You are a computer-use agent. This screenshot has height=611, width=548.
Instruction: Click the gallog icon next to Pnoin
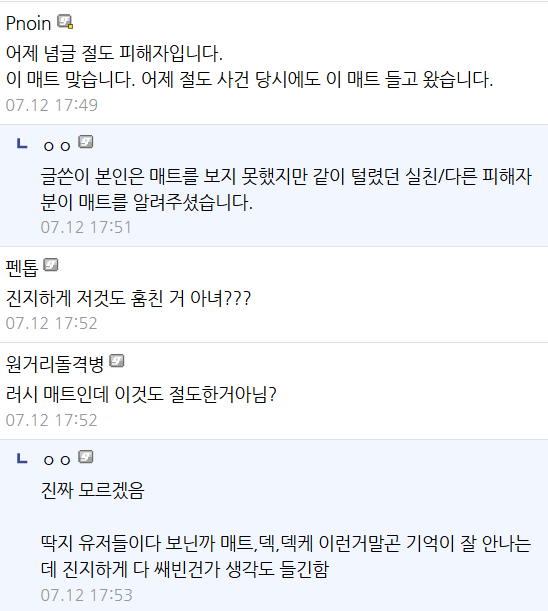tap(65, 21)
